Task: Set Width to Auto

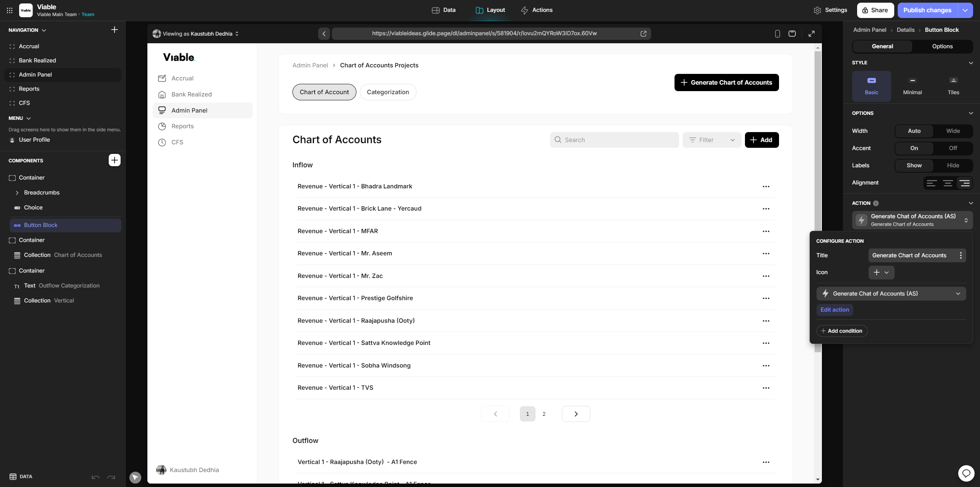Action: tap(914, 131)
